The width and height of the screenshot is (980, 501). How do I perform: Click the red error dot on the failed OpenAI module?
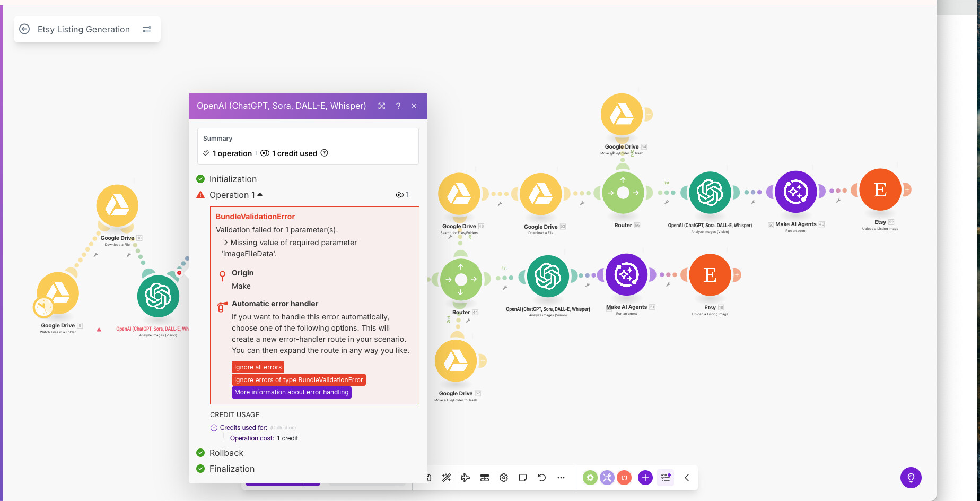pyautogui.click(x=179, y=273)
